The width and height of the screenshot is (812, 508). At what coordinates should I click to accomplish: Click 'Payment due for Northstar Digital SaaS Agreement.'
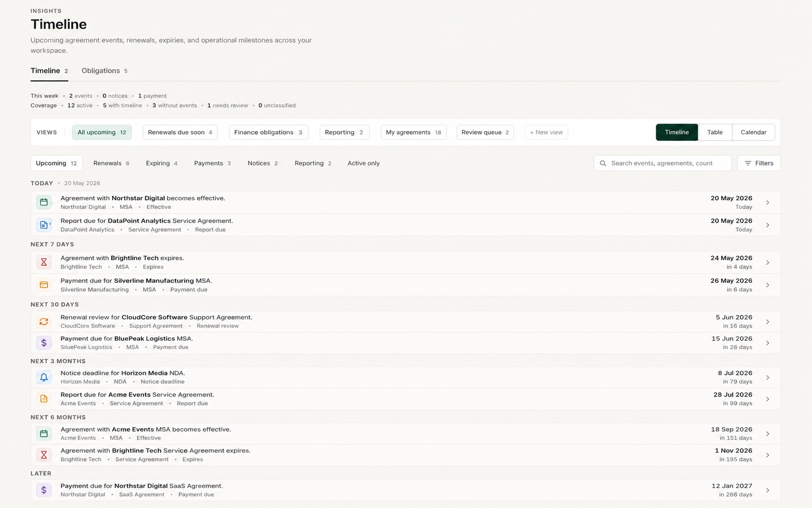142,486
